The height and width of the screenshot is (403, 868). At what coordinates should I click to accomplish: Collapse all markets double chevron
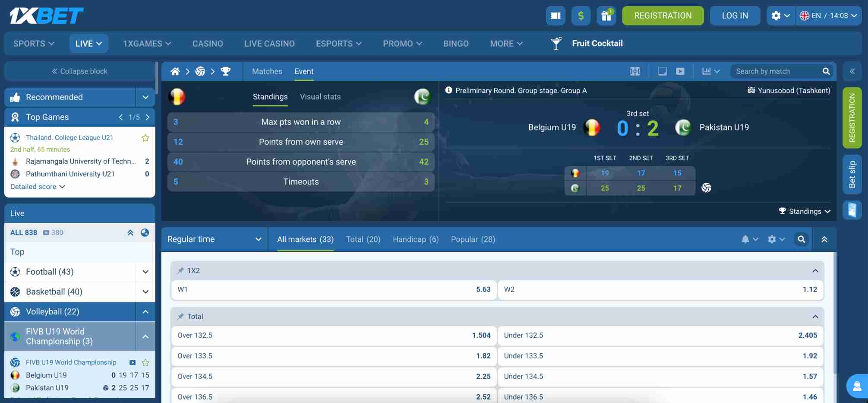824,239
